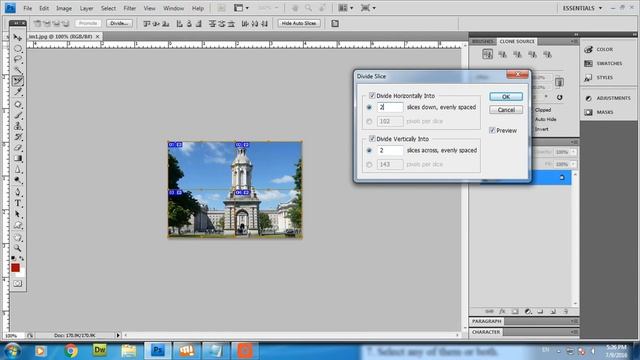
Task: Toggle the Preview checkbox
Action: tap(492, 130)
